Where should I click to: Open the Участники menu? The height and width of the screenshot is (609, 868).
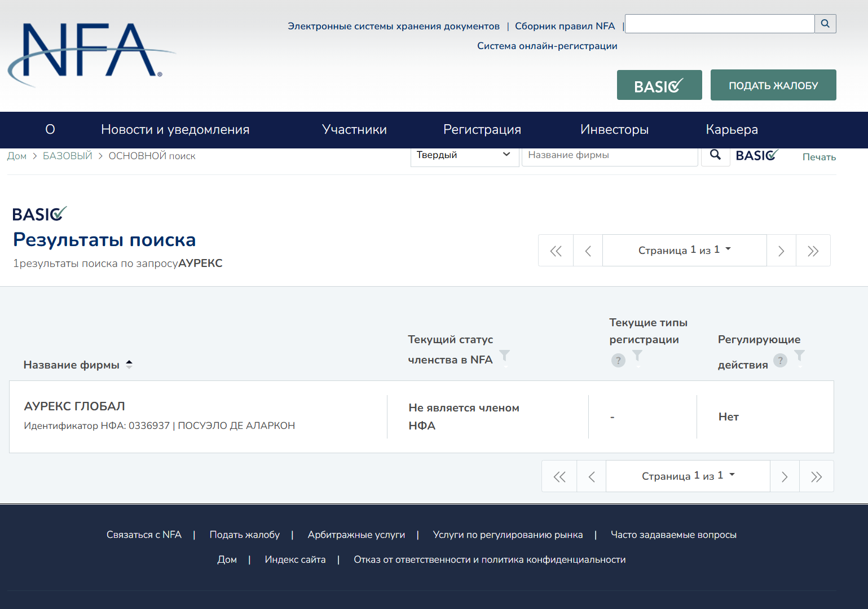coord(354,130)
